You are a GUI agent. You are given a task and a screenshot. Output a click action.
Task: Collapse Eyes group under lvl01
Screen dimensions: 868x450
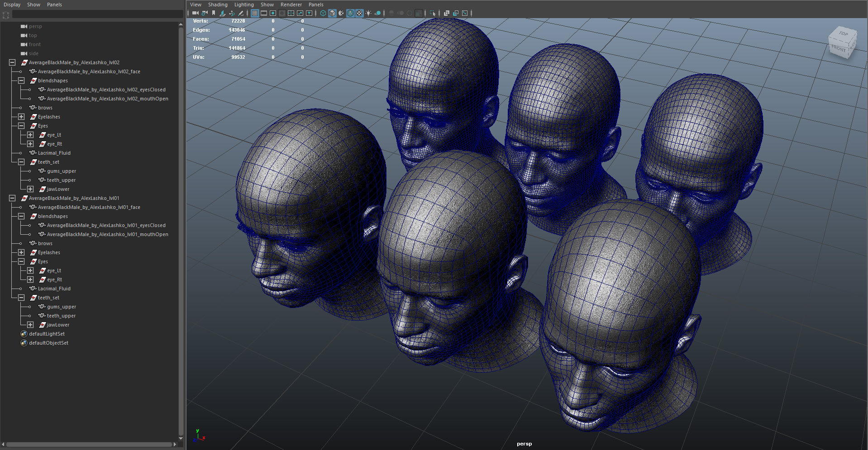(21, 261)
